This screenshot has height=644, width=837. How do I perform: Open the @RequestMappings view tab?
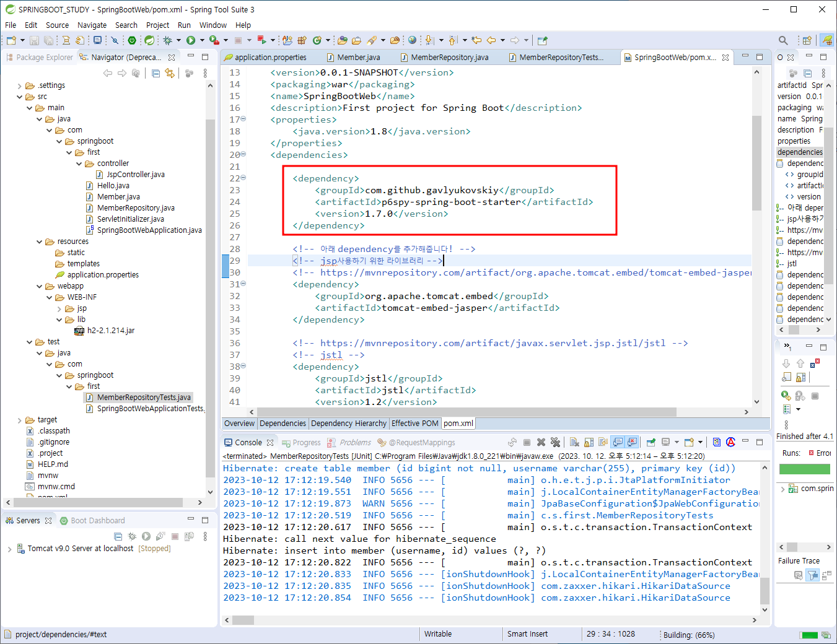(416, 442)
